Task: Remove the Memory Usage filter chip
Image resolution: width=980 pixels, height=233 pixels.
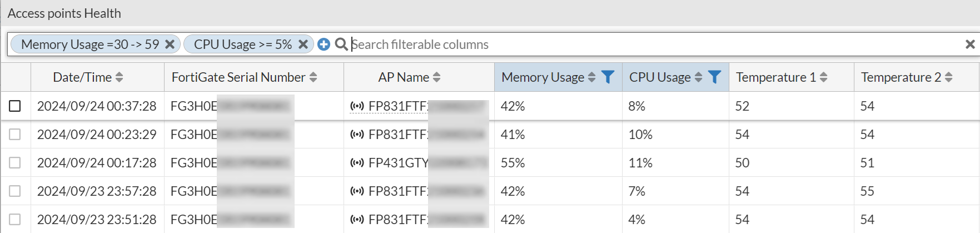Action: pos(170,44)
